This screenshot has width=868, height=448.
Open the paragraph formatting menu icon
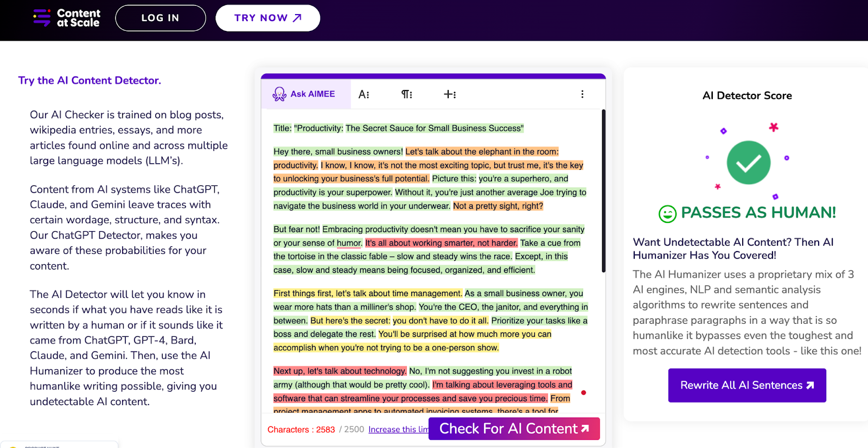(x=407, y=94)
